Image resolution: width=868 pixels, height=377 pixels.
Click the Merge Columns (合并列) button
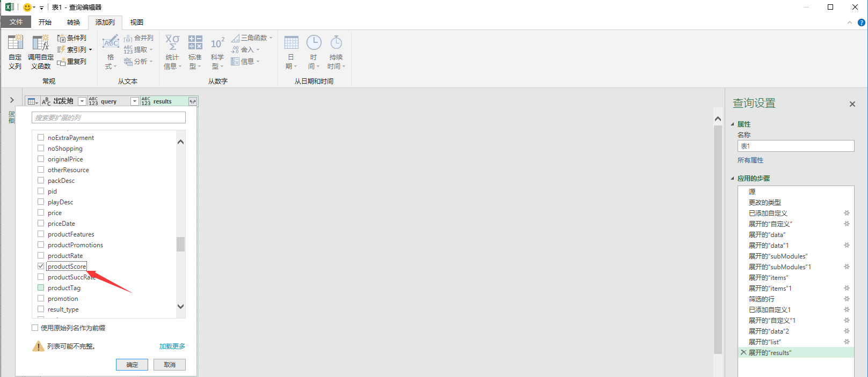pos(138,38)
